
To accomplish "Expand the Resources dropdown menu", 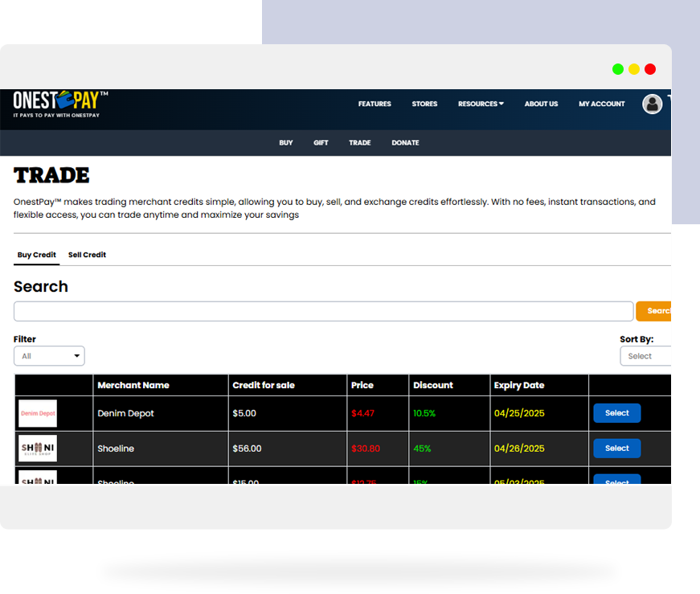I will (481, 104).
